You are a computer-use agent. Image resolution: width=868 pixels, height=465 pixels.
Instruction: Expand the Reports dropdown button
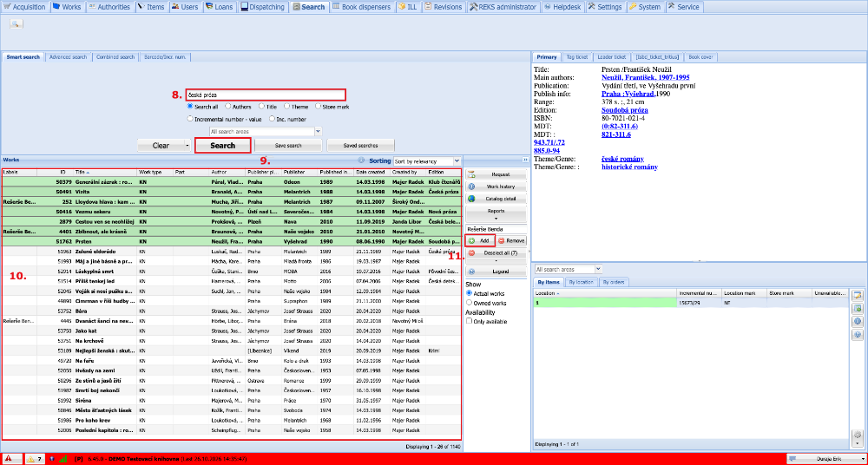click(496, 213)
